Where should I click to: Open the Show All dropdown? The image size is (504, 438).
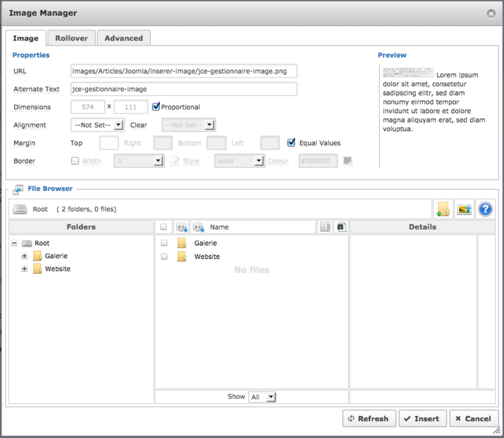(x=262, y=397)
